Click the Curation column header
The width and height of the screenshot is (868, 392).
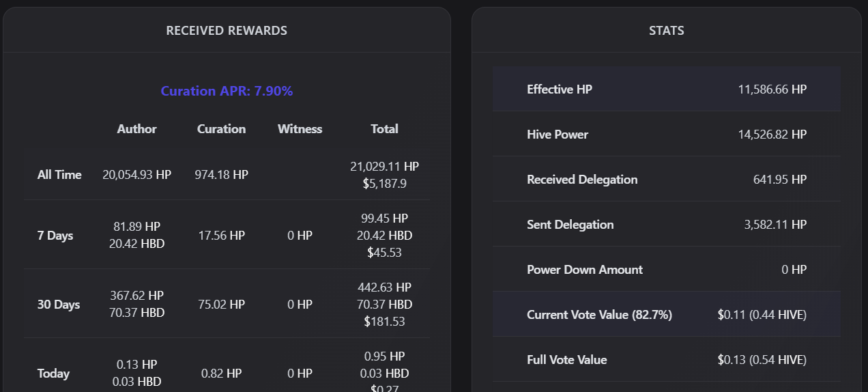coord(221,129)
